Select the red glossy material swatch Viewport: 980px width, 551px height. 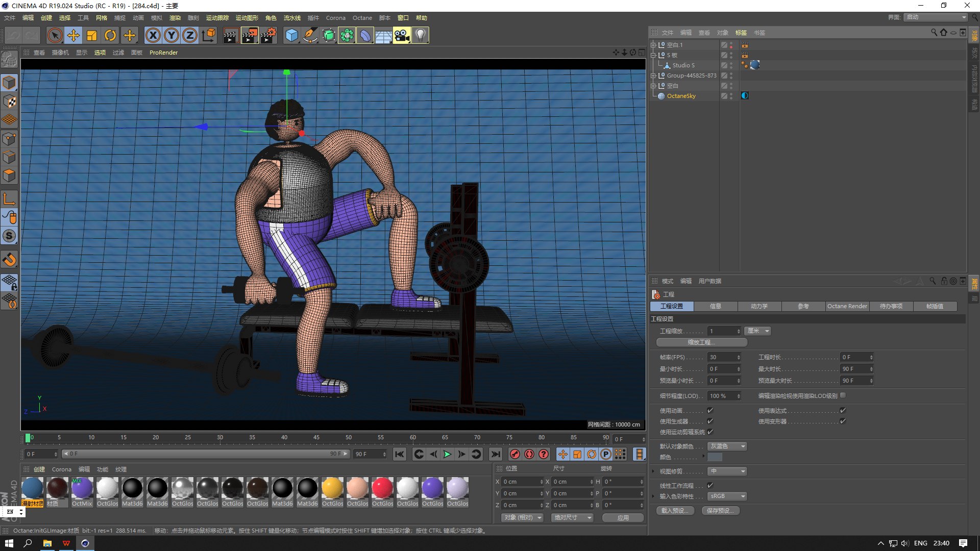(x=382, y=488)
